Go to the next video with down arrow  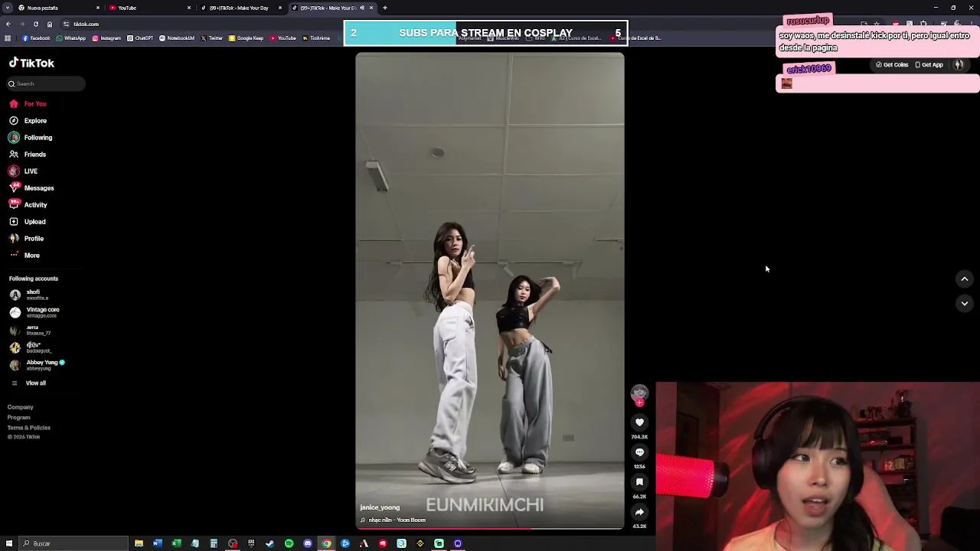tap(965, 304)
